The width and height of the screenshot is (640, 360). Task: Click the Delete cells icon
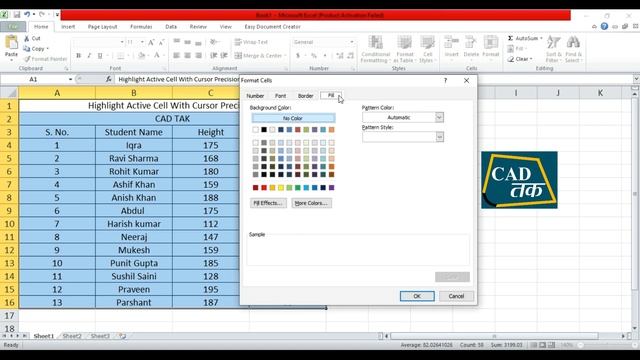[x=471, y=42]
